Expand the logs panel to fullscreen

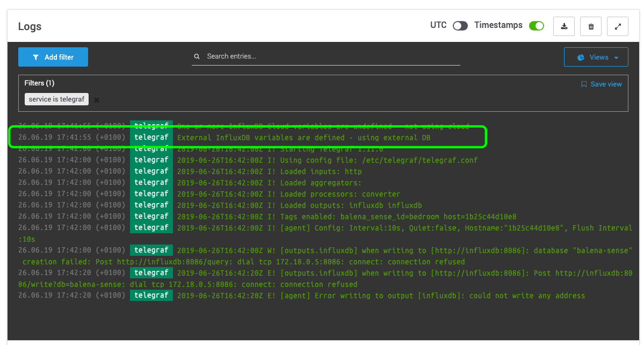point(618,26)
